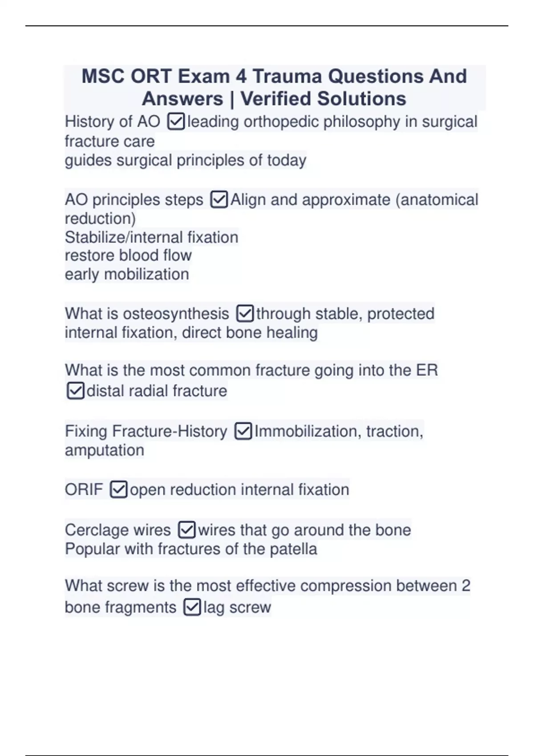
Task: Click the checkmark icon before lag screw
Action: (x=192, y=607)
